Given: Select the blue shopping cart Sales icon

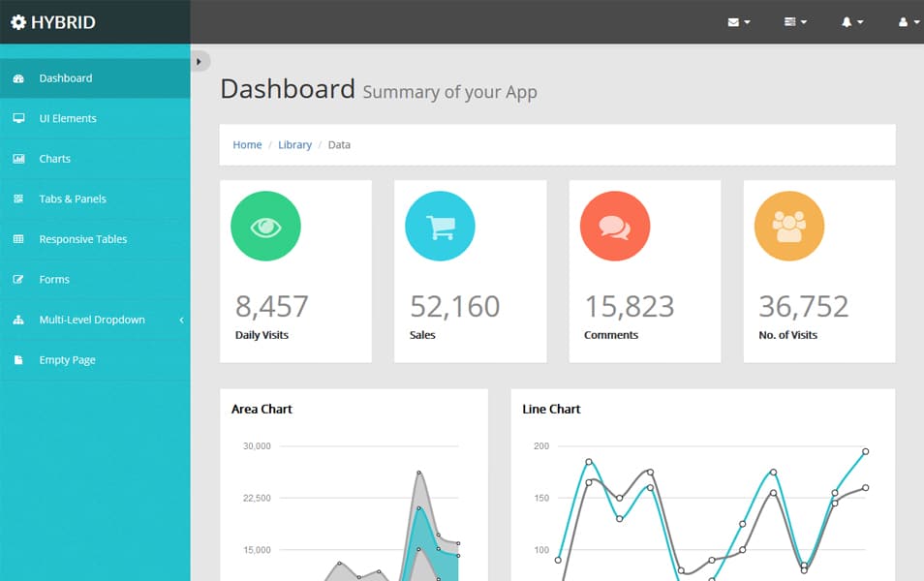Looking at the screenshot, I should [440, 226].
